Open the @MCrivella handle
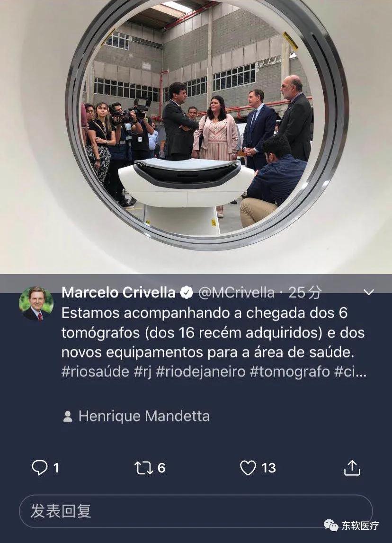This screenshot has height=543, width=392. coord(236,293)
